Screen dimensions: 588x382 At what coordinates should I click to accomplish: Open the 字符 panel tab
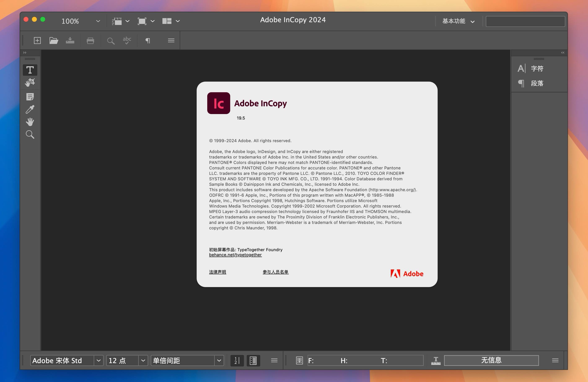[537, 68]
